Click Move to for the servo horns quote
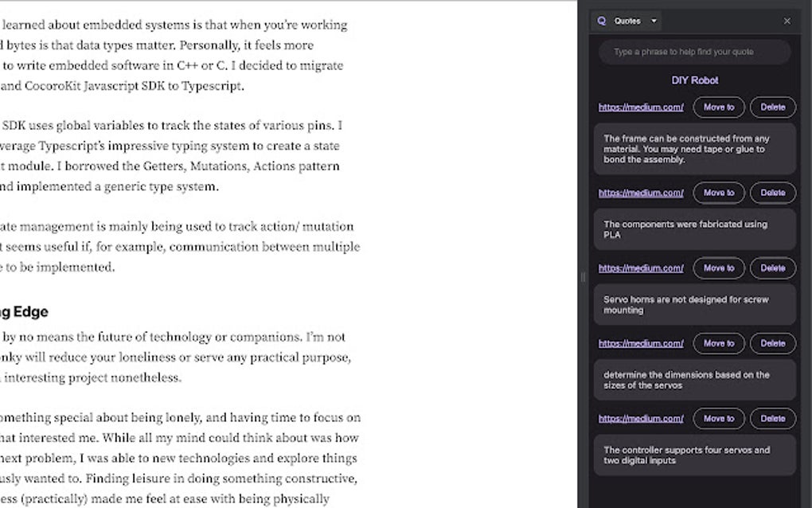 tap(719, 268)
